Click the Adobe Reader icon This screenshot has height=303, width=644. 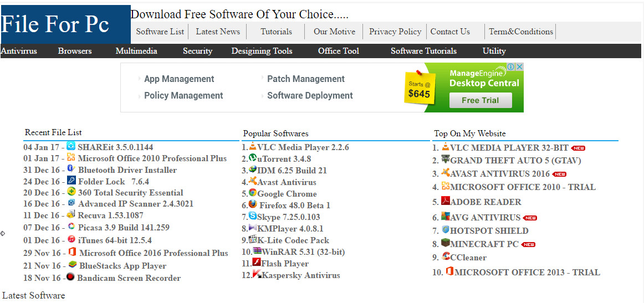point(446,201)
